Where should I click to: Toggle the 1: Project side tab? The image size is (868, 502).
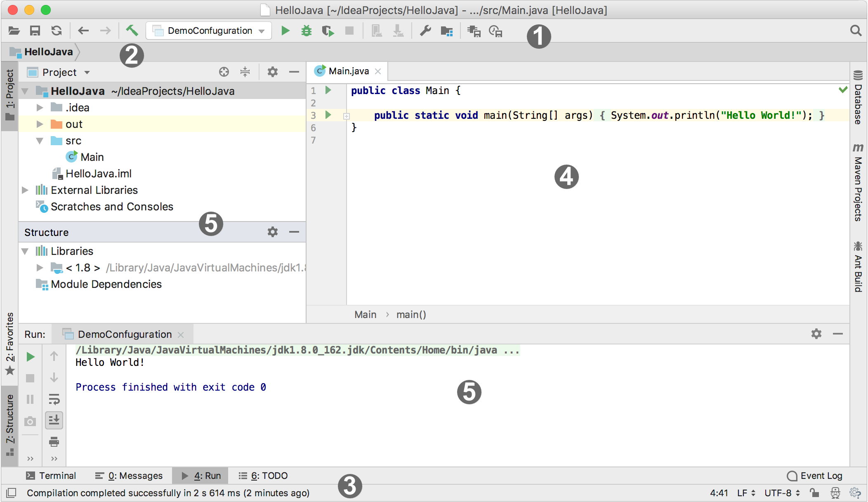[10, 96]
